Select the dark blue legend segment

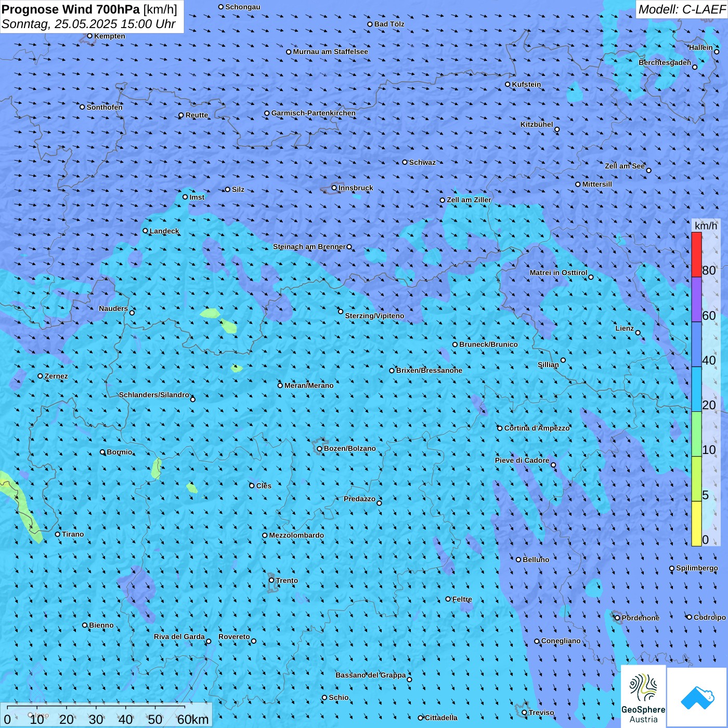pos(696,344)
